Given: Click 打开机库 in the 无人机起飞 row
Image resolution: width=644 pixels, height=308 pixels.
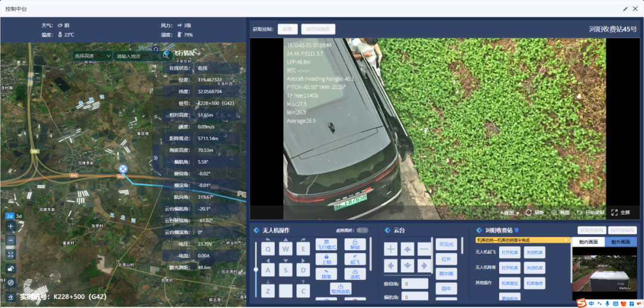Looking at the screenshot, I should click(x=510, y=252).
